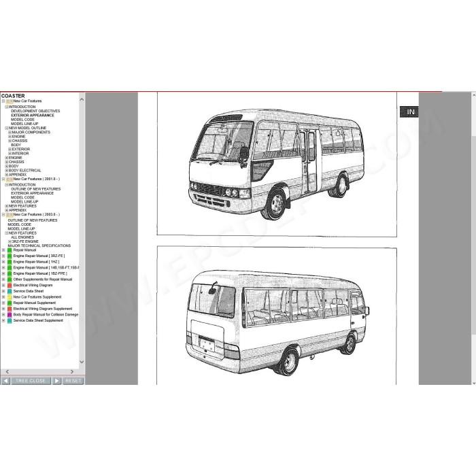Click the front-view Coaster bus illustration
476x476 pixels.
[277, 165]
